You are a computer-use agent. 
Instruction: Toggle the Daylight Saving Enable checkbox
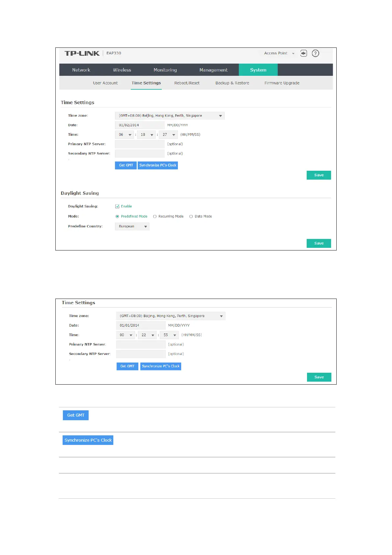pos(117,206)
